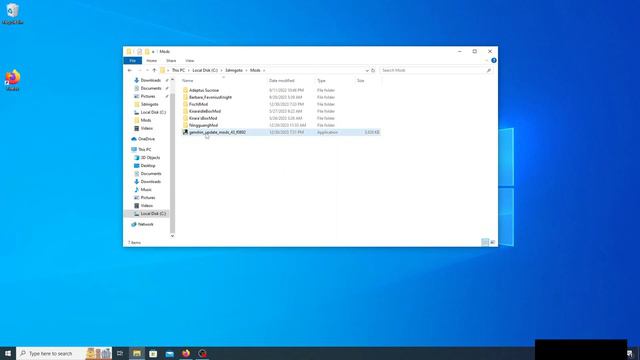This screenshot has width=640, height=360.
Task: Open Desktop under This PC
Action: (x=148, y=166)
